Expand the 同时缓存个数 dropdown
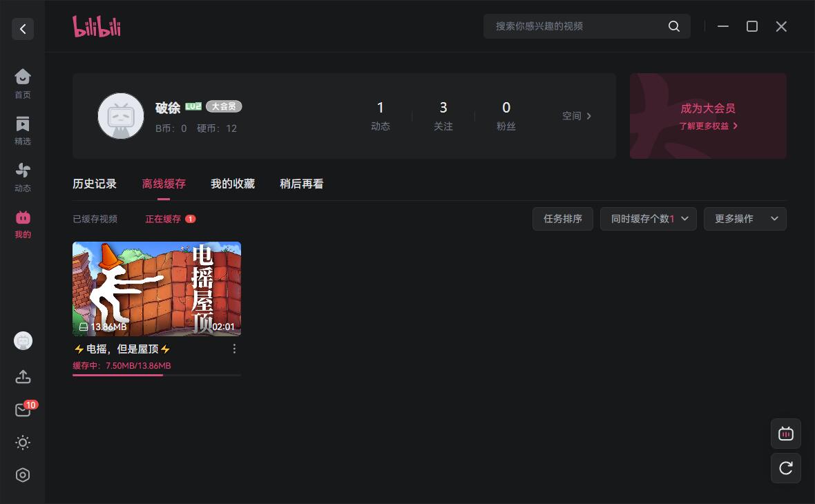815x504 pixels. click(648, 219)
